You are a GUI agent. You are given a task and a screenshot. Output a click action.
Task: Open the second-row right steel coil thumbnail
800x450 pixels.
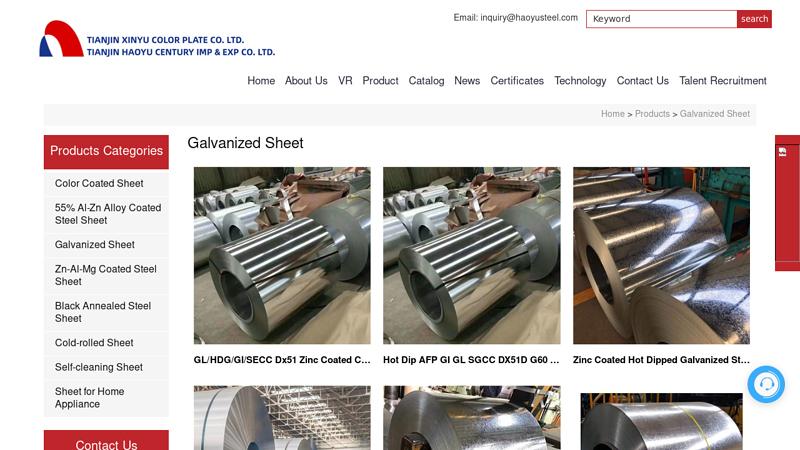(x=661, y=421)
